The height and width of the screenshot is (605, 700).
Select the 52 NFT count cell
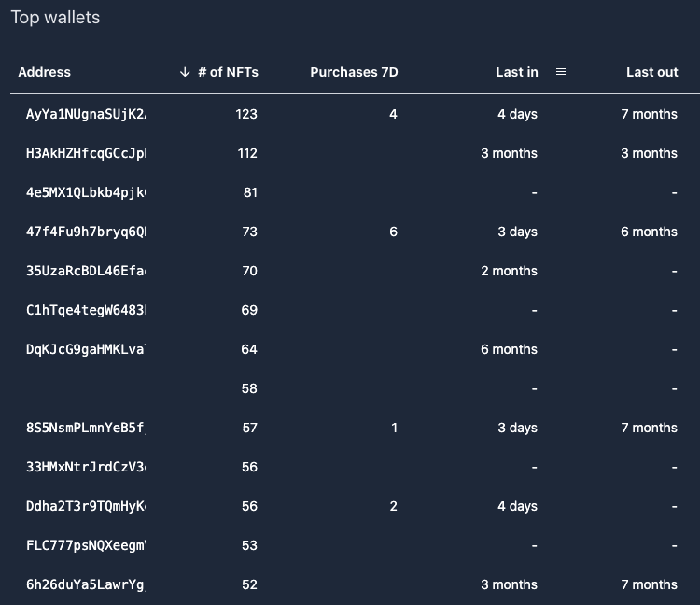click(x=249, y=584)
